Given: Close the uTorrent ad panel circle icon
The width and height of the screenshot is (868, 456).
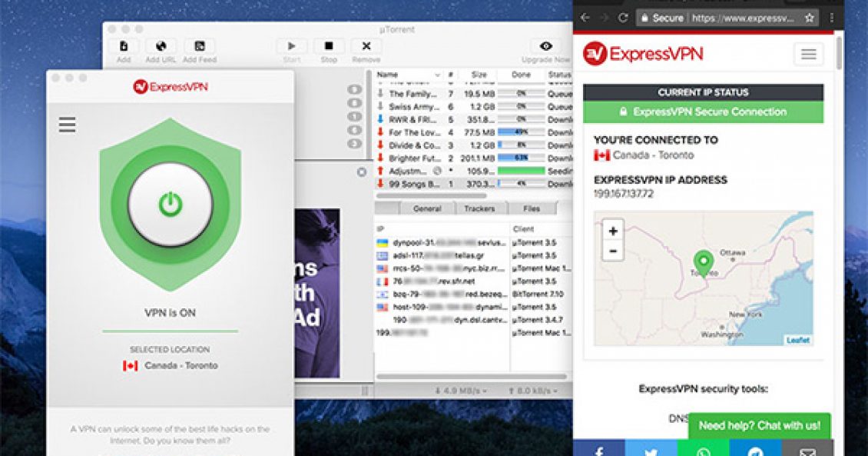Looking at the screenshot, I should pos(362,172).
